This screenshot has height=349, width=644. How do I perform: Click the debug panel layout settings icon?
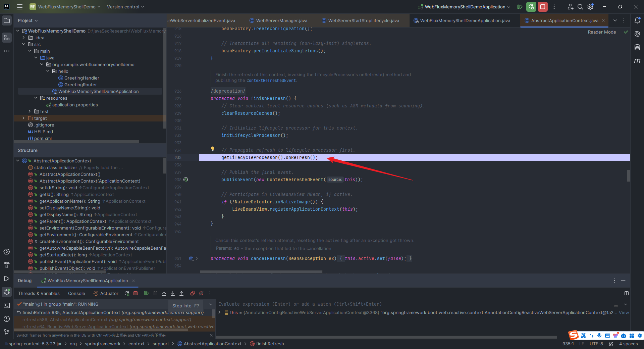(627, 293)
